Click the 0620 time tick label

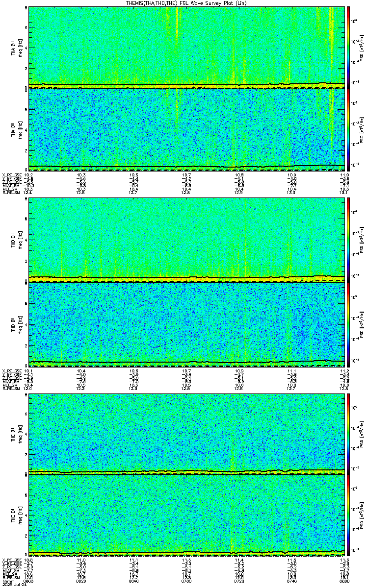(x=81, y=581)
